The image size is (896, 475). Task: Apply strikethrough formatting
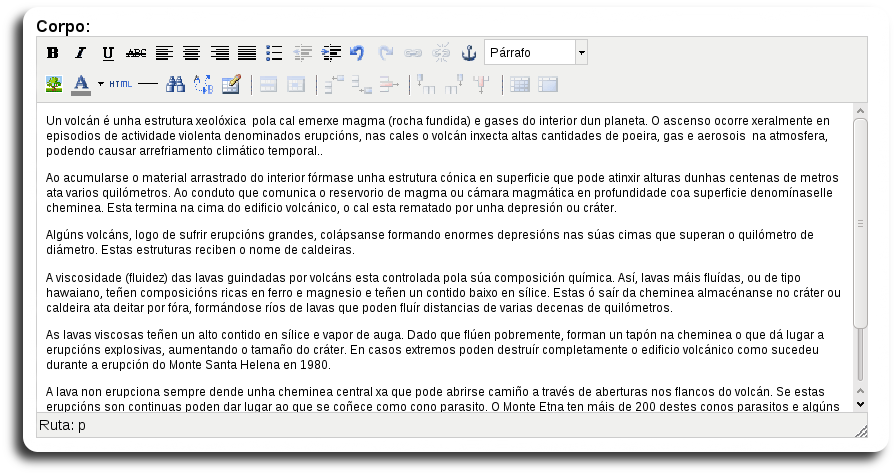136,53
